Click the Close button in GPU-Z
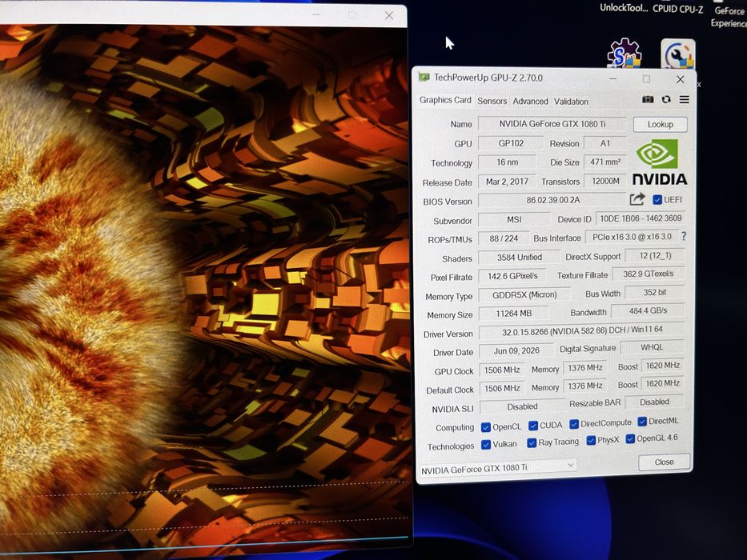The height and width of the screenshot is (560, 747). [x=664, y=462]
